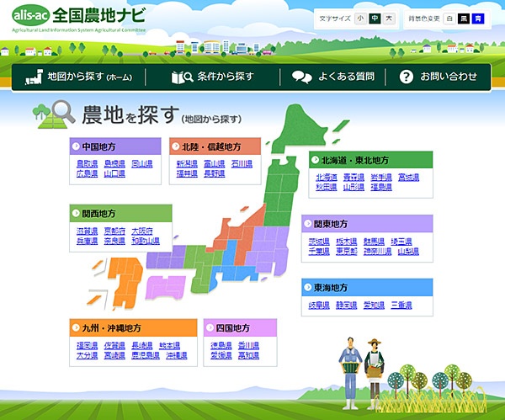
Task: Open the 徳島県 link
Action: click(221, 346)
